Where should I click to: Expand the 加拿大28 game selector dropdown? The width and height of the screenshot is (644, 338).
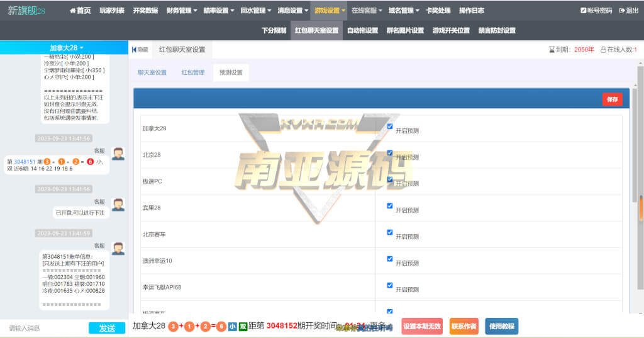pyautogui.click(x=66, y=48)
